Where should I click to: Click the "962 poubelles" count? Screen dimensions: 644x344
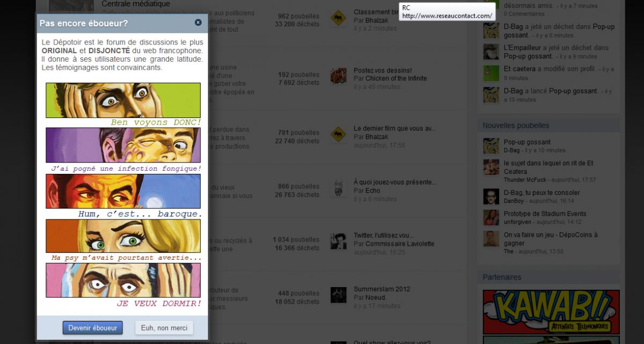pos(298,16)
